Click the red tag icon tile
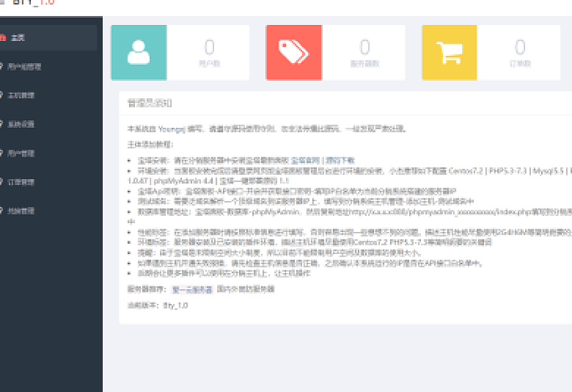Screen dimensions: 572x392 pos(294,53)
